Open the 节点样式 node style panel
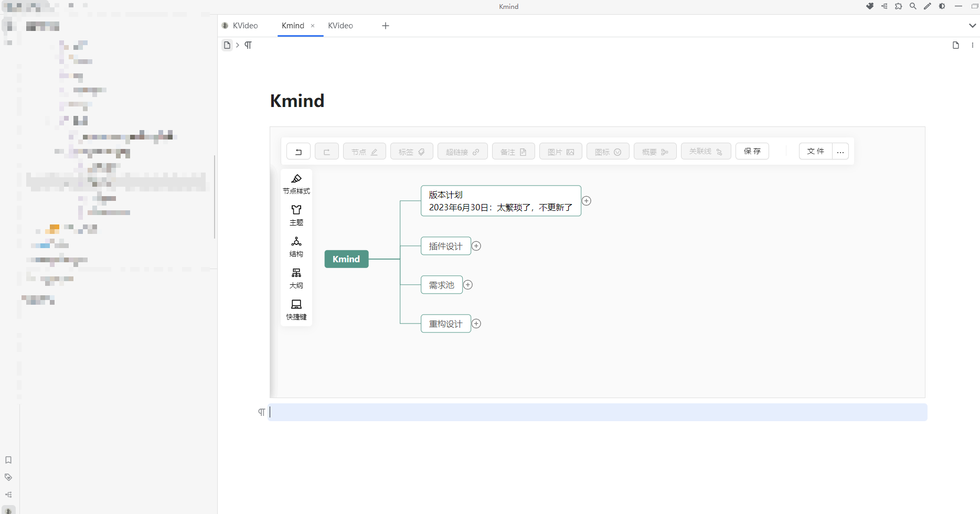The height and width of the screenshot is (514, 980). 296,184
